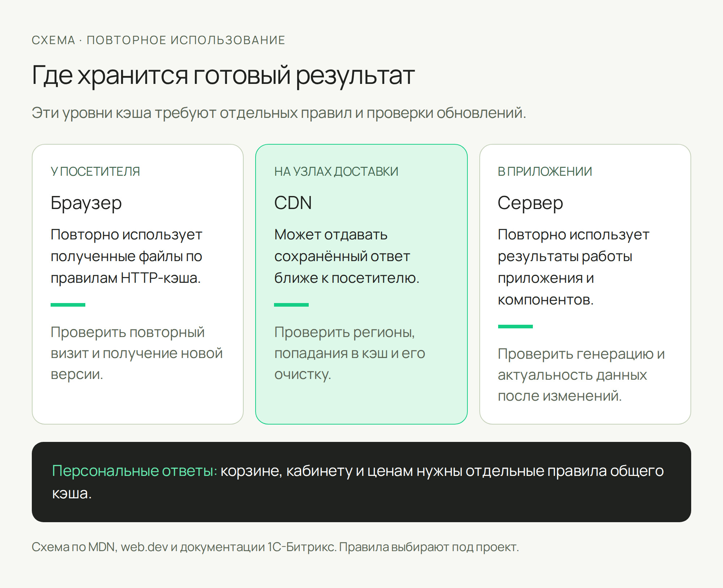This screenshot has width=723, height=588.
Task: Click the title 'Где хранится готовый результат'
Action: click(x=223, y=76)
